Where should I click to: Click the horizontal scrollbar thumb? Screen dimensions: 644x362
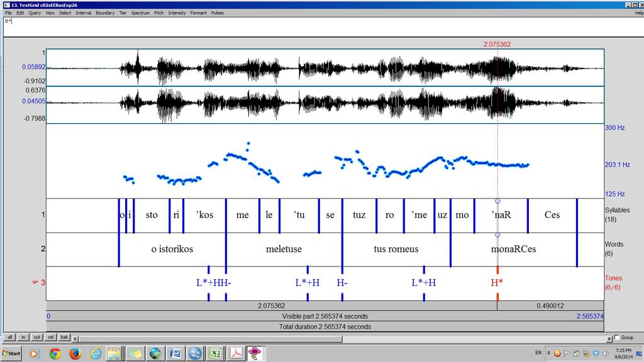pos(210,339)
